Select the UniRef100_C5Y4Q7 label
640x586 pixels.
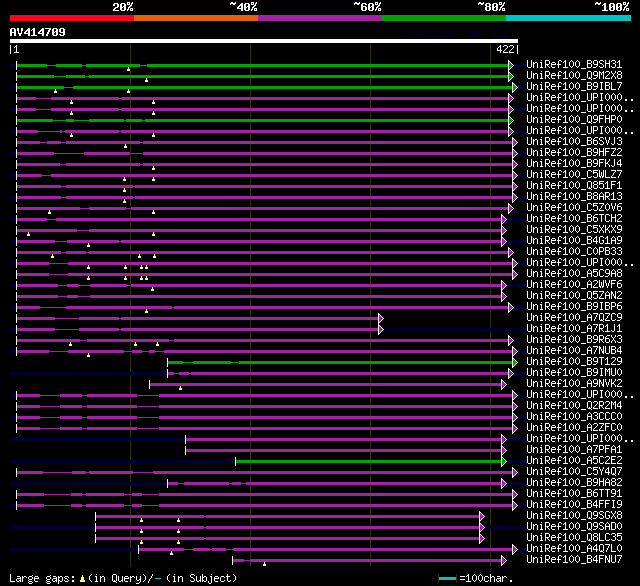(x=574, y=472)
